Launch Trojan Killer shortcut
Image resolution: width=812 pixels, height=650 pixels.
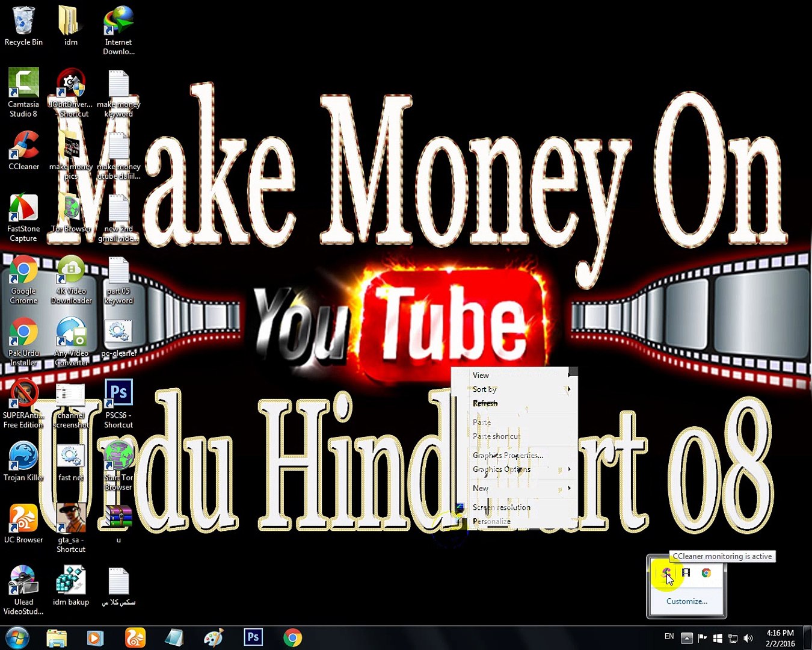point(23,462)
